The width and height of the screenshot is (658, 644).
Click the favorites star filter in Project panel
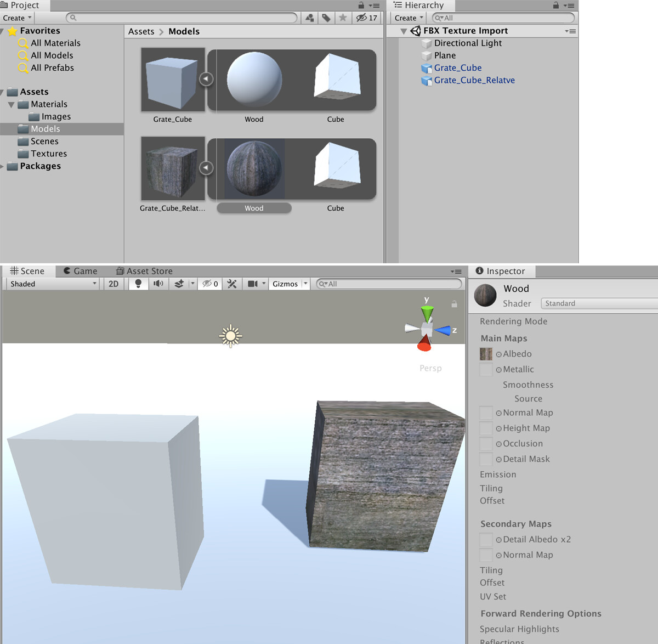(x=343, y=18)
